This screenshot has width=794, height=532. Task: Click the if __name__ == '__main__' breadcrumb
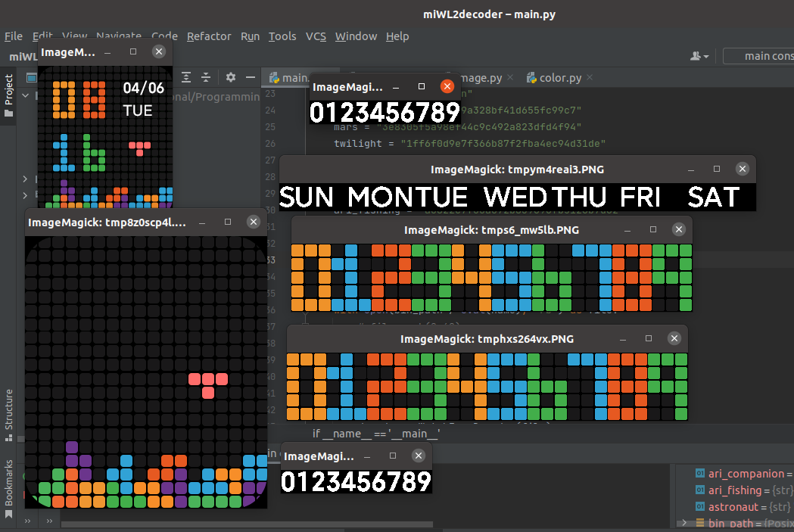(x=376, y=434)
